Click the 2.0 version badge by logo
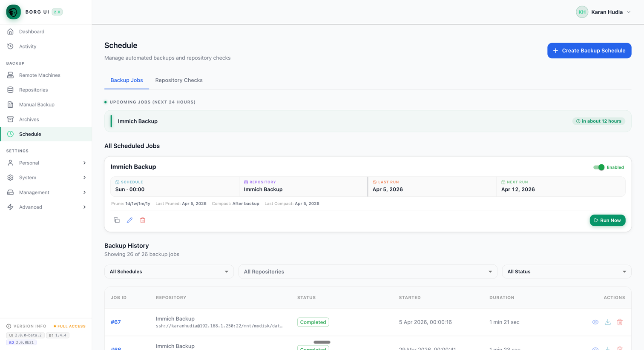Viewport: 644px width, 350px height. [x=57, y=12]
